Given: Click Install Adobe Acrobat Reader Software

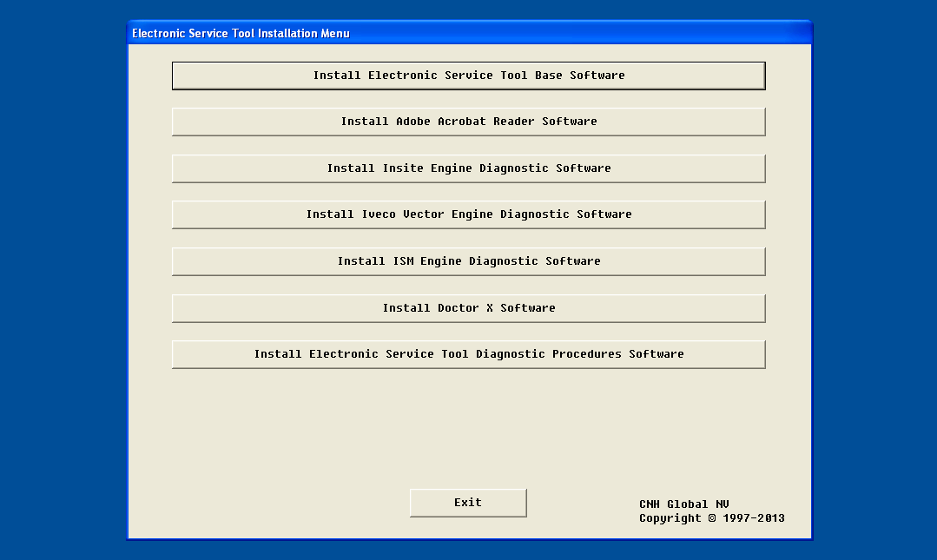Looking at the screenshot, I should coord(469,122).
